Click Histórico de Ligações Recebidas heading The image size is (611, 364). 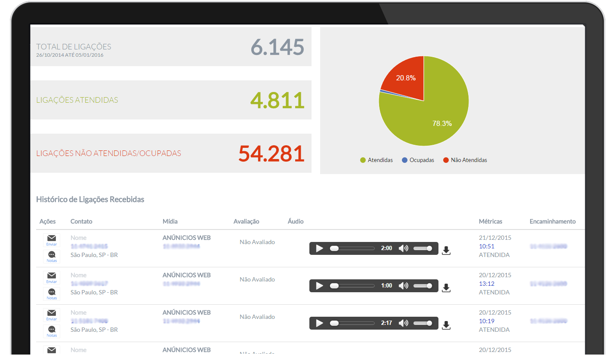coord(90,199)
